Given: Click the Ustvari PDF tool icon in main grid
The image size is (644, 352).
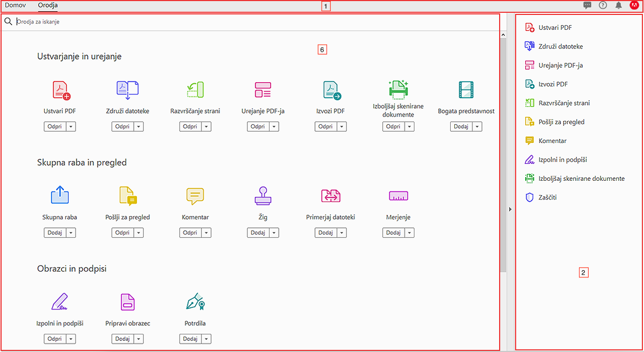Looking at the screenshot, I should pyautogui.click(x=61, y=90).
